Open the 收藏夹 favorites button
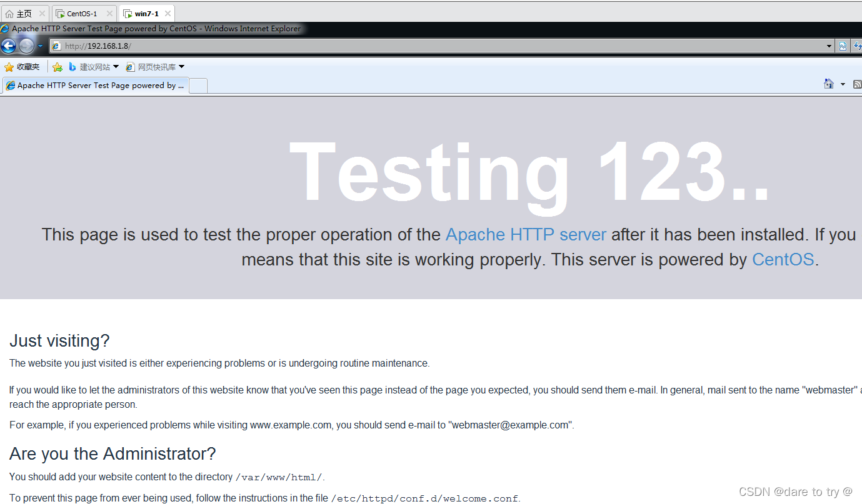 pyautogui.click(x=22, y=67)
